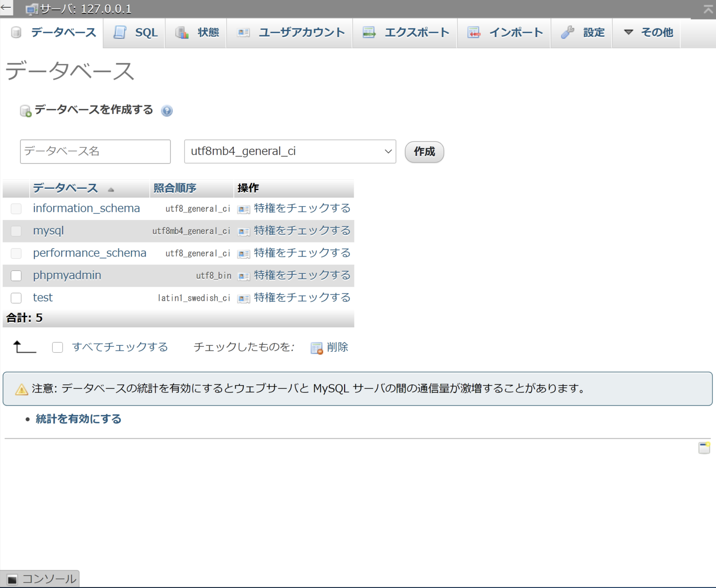
Task: Click the ユーザアカウント card icon
Action: click(244, 32)
